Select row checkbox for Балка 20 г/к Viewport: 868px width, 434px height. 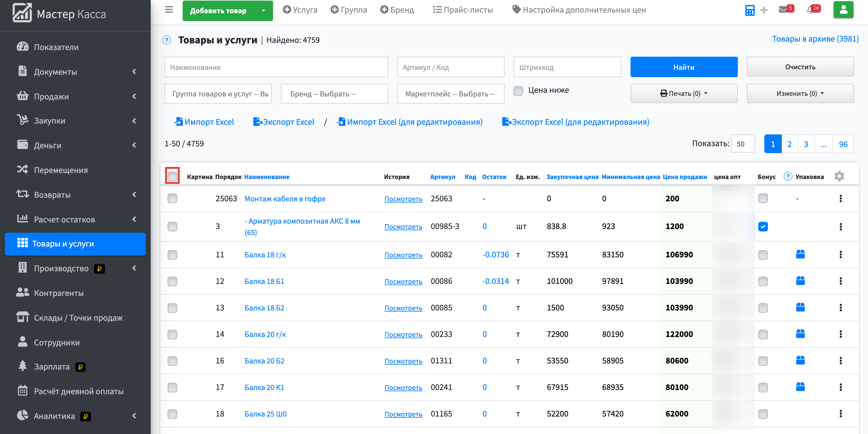tap(172, 334)
